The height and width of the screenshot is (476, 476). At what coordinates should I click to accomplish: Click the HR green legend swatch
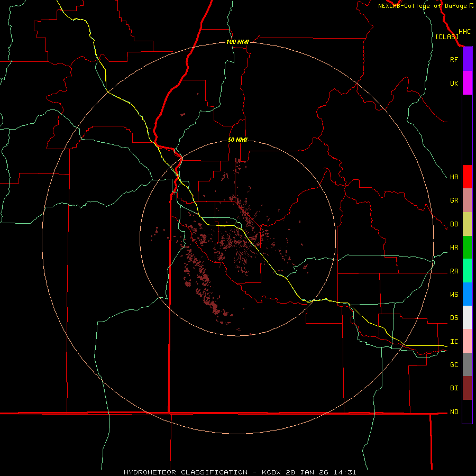point(467,248)
